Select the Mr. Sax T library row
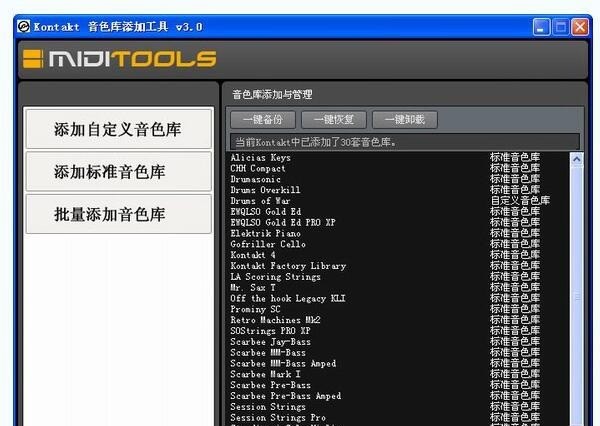 (x=399, y=287)
